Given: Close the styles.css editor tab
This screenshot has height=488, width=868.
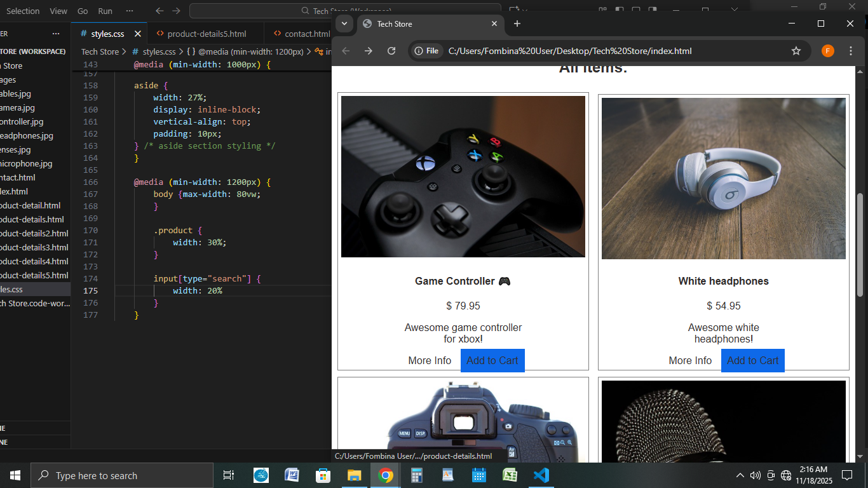Looking at the screenshot, I should tap(137, 34).
